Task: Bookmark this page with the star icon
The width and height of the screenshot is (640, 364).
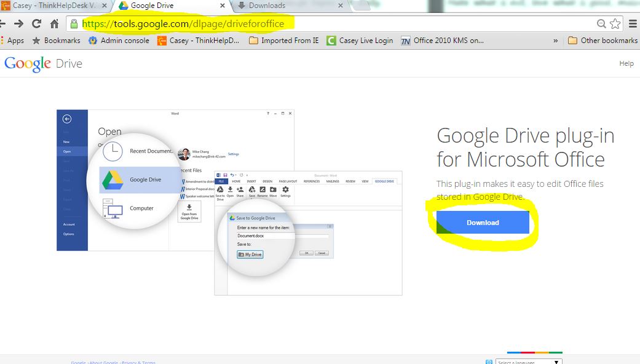Action: pos(615,23)
